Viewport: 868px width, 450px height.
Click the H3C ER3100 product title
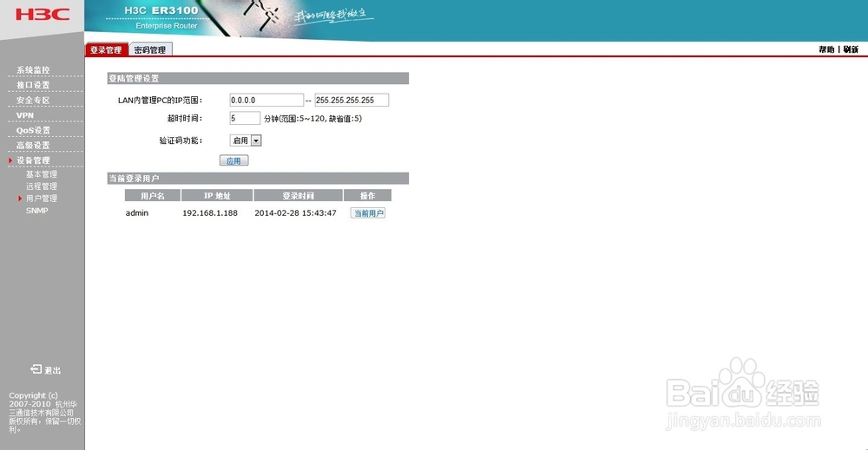pos(161,10)
